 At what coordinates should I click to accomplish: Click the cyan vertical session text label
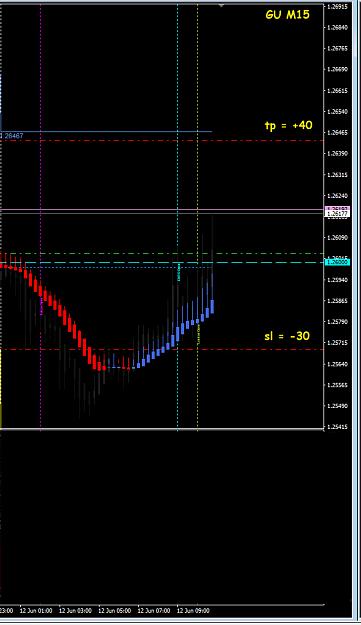pyautogui.click(x=179, y=272)
